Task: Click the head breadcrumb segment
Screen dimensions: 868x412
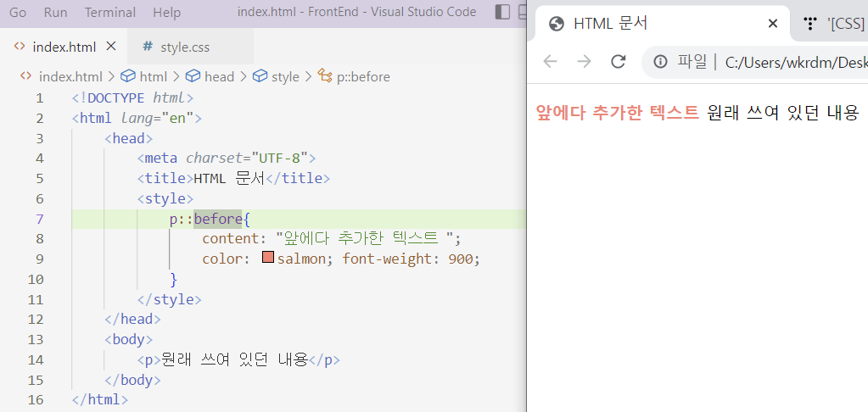Action: 219,77
